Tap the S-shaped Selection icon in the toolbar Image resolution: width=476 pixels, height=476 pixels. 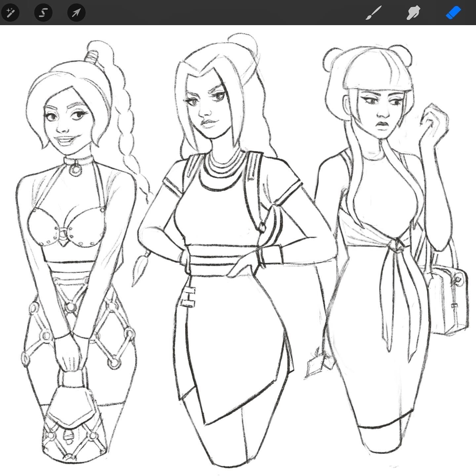43,13
